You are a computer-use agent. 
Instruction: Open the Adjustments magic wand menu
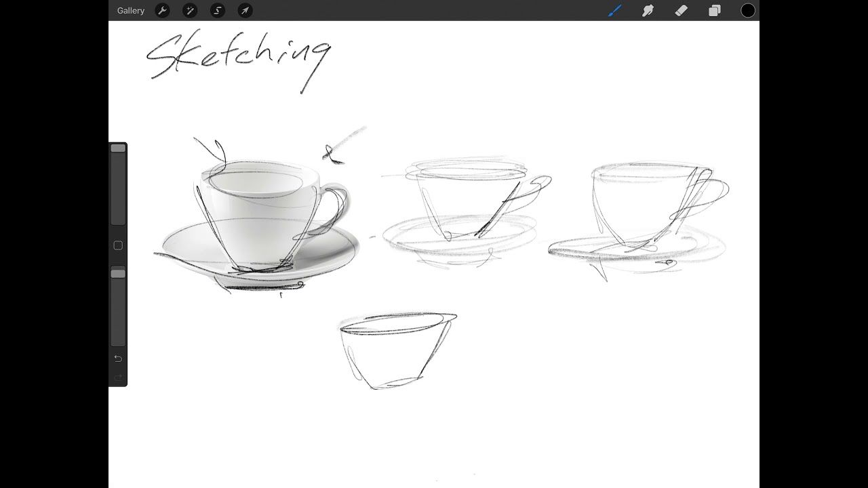[190, 10]
